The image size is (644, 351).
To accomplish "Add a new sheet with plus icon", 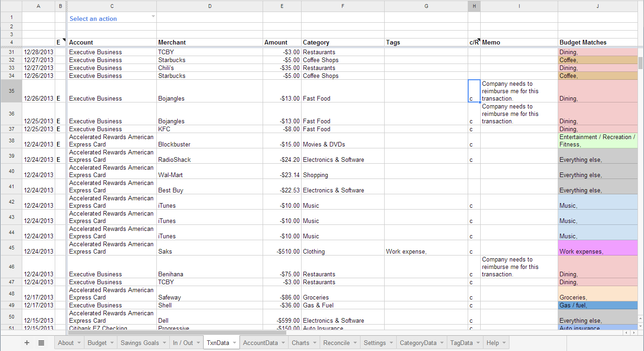I will tap(27, 343).
